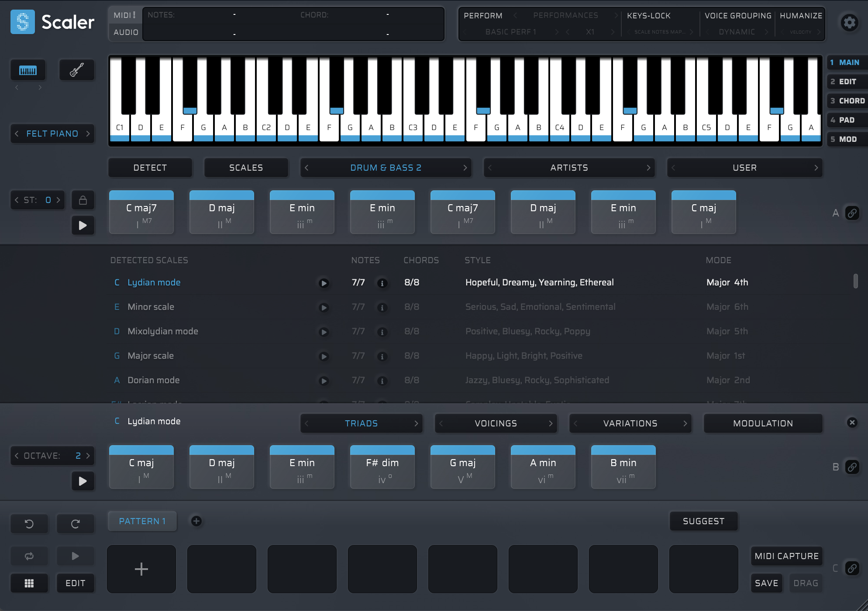Open settings with the gear icon
The image size is (868, 611).
click(849, 22)
